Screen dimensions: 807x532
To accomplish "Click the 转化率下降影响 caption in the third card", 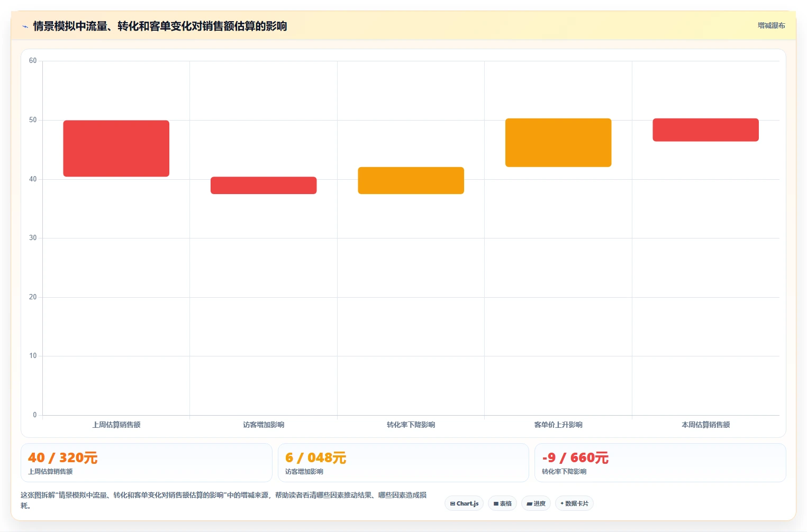I will tap(564, 472).
